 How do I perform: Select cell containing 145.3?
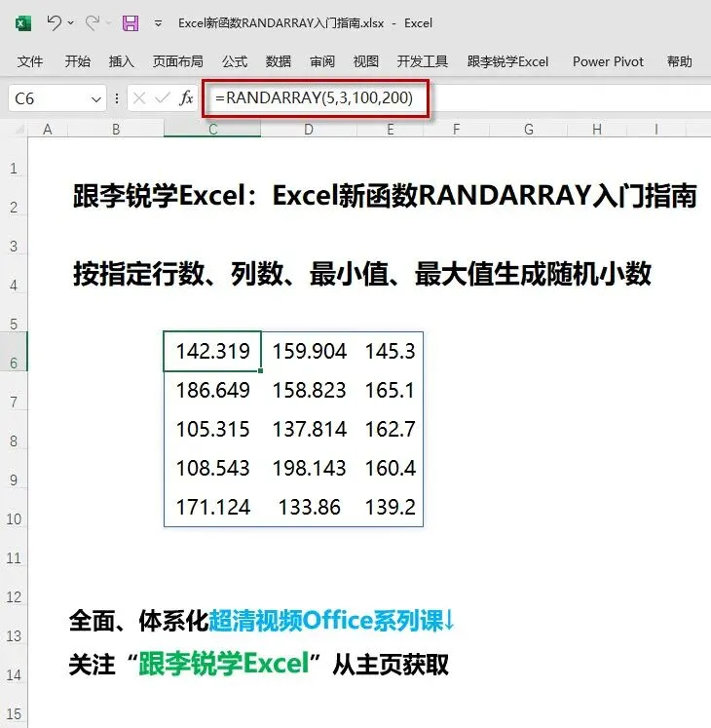point(390,352)
